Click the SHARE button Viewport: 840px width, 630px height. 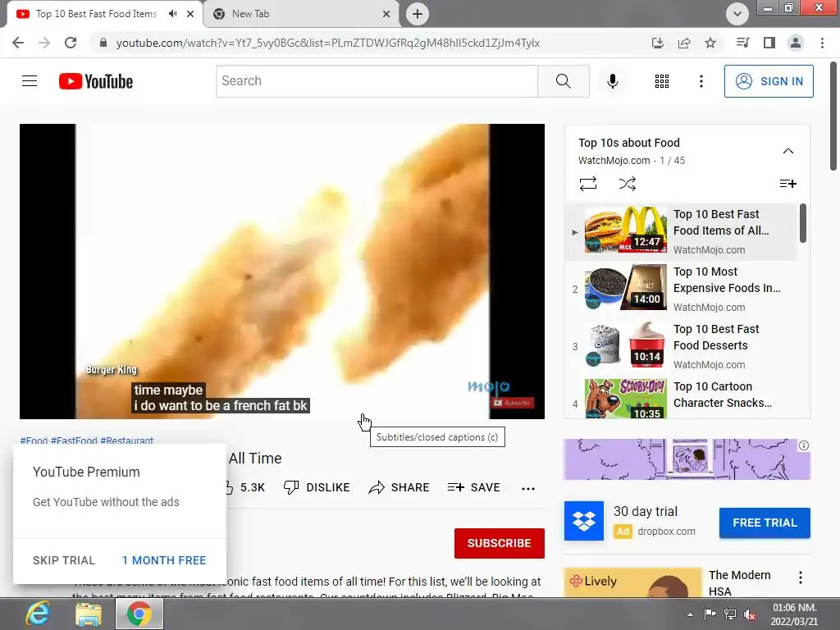click(399, 487)
